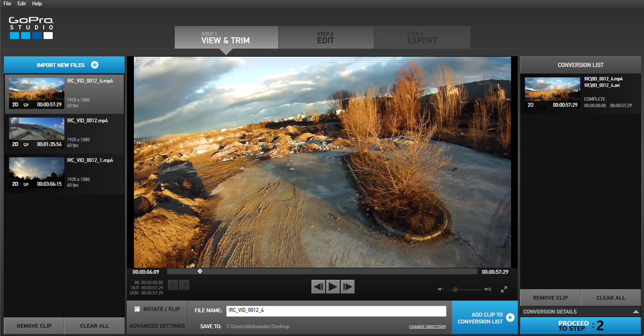Image resolution: width=644 pixels, height=336 pixels.
Task: Expand the Conversion Details panel
Action: [x=636, y=312]
